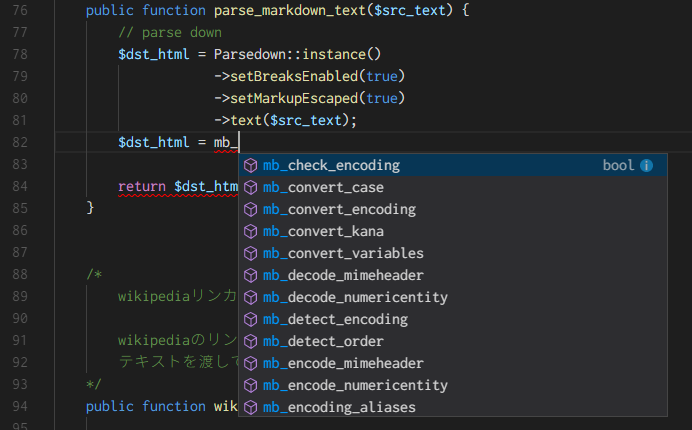Click the '// parse down' comment
The image size is (692, 430).
[x=170, y=32]
